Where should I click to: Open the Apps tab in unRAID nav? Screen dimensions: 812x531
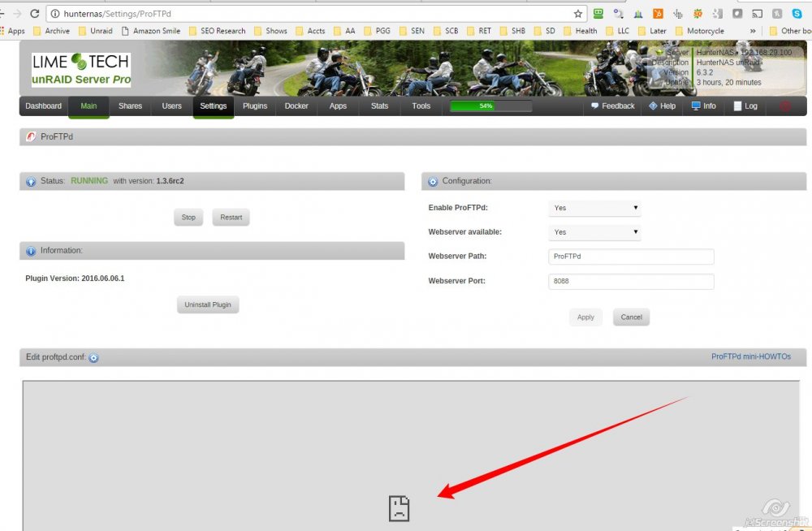[x=338, y=106]
